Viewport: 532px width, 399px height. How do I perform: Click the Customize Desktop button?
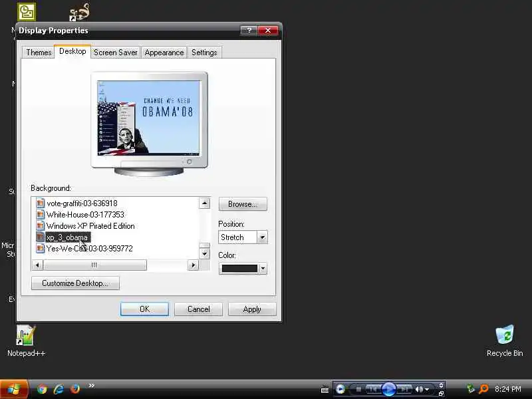point(75,283)
